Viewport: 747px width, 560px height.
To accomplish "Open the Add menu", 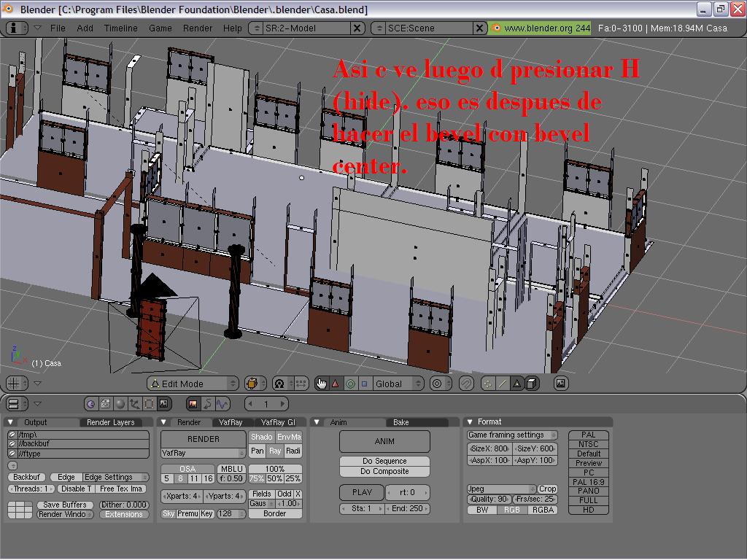I will point(85,28).
